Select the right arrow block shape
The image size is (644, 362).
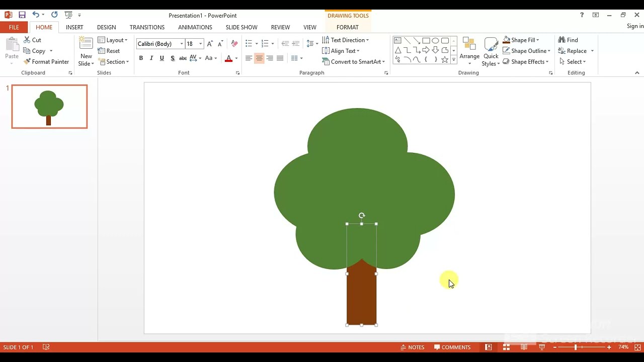[426, 50]
